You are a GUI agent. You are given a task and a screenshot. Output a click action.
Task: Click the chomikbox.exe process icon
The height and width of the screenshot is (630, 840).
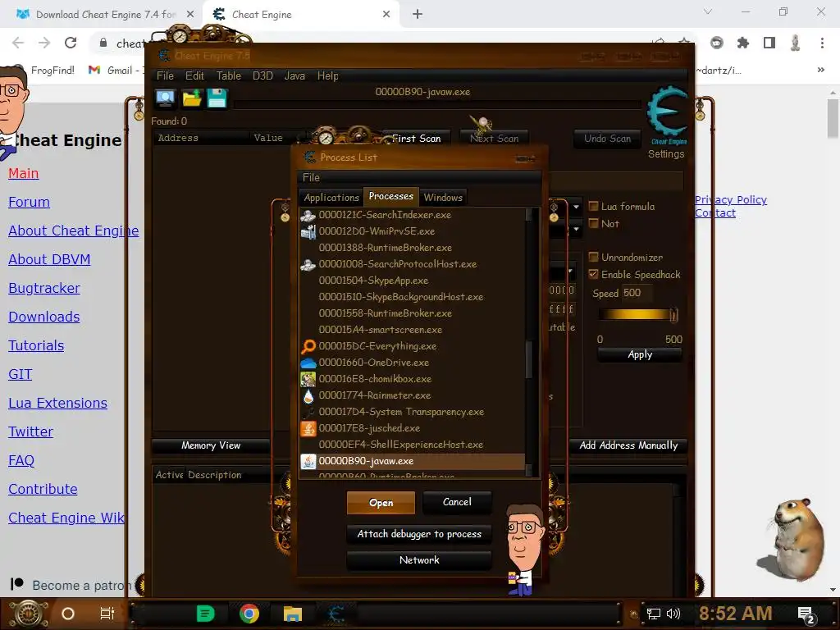[x=308, y=379]
